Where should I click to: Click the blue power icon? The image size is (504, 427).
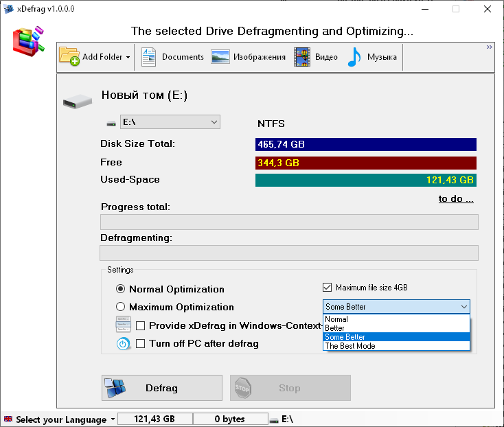(x=123, y=344)
